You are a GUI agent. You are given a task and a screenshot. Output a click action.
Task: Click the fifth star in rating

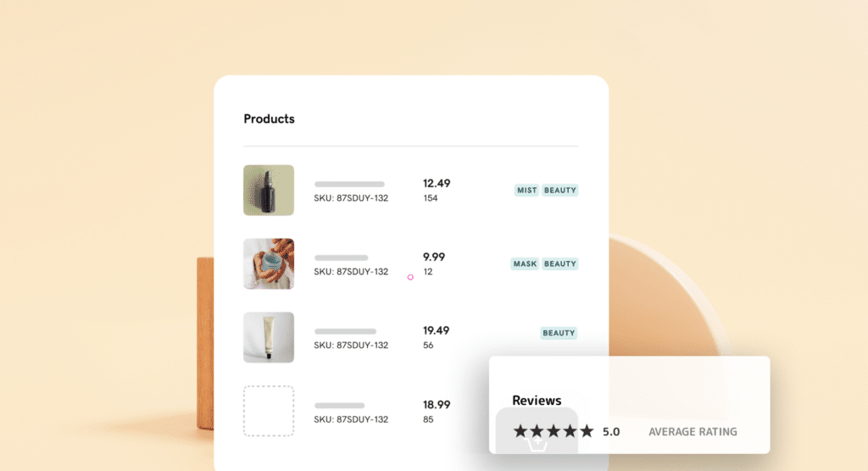pyautogui.click(x=587, y=430)
